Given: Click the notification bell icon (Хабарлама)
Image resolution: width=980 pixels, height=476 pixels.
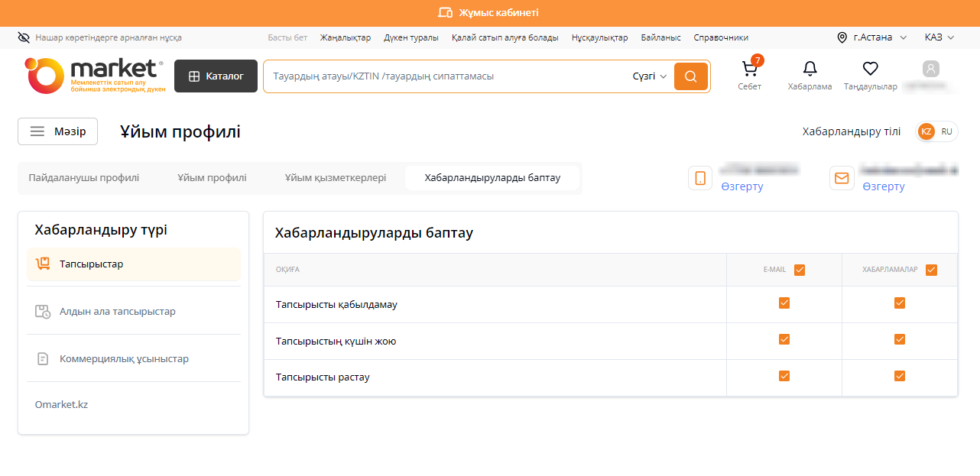Looking at the screenshot, I should [810, 70].
